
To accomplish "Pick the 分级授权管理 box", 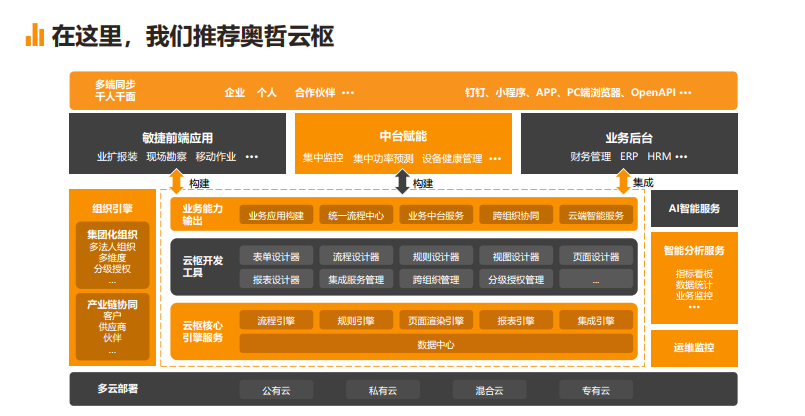I will tap(516, 279).
